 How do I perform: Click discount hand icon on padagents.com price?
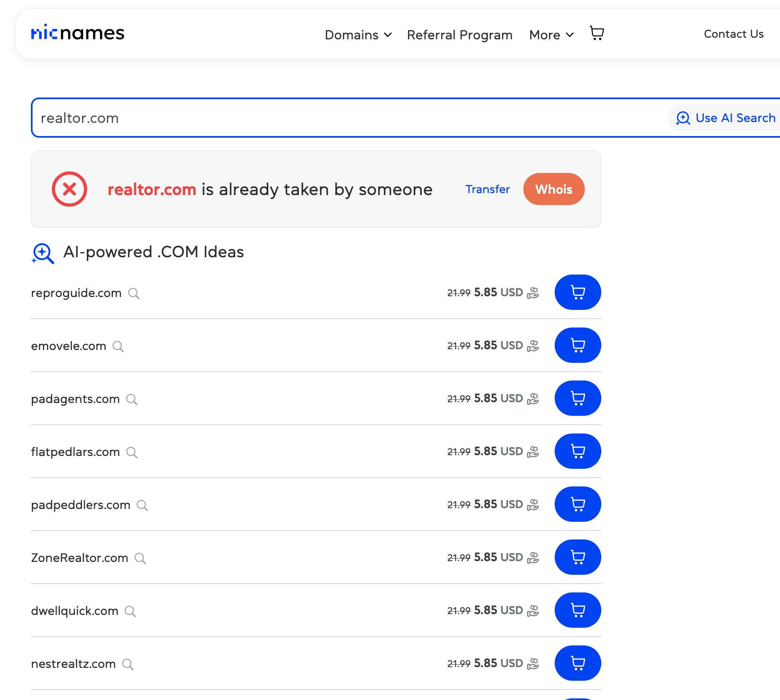coord(533,399)
